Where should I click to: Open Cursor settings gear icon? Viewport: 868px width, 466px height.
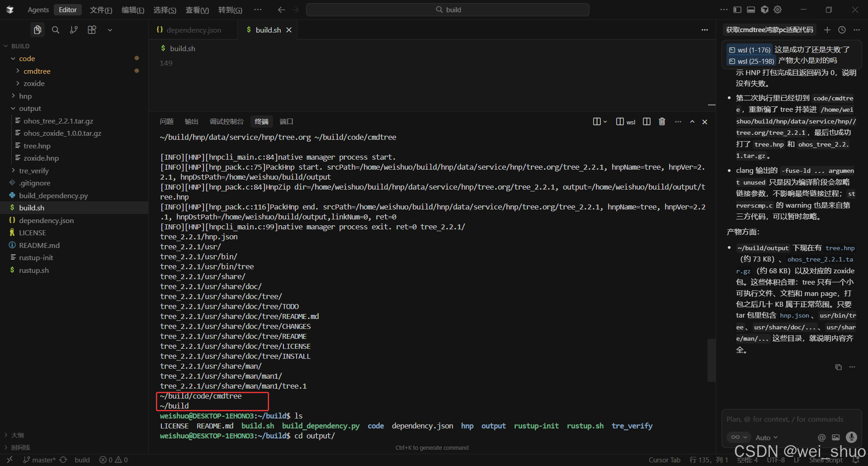click(x=778, y=10)
